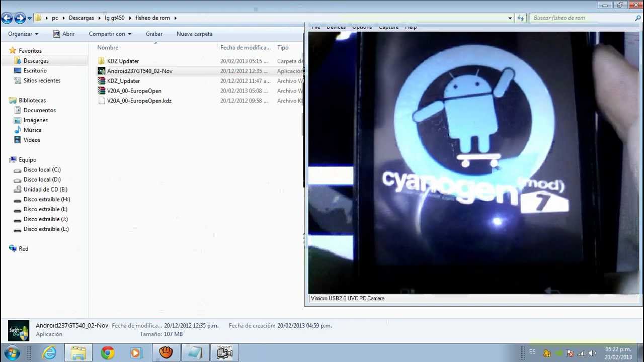This screenshot has width=644, height=362.
Task: Expand the chevron after 'flsheo de rom'
Action: click(176, 18)
